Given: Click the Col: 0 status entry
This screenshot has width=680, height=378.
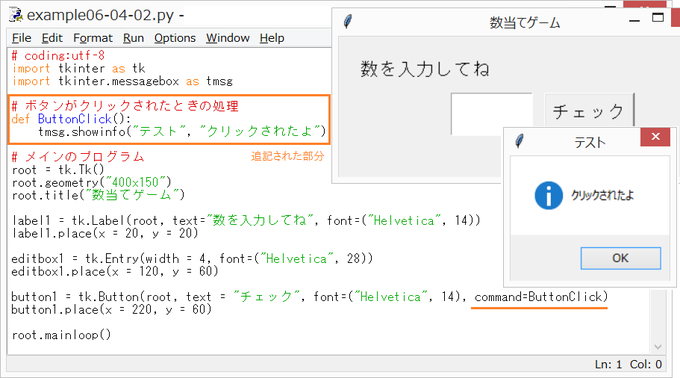Looking at the screenshot, I should click(x=646, y=365).
